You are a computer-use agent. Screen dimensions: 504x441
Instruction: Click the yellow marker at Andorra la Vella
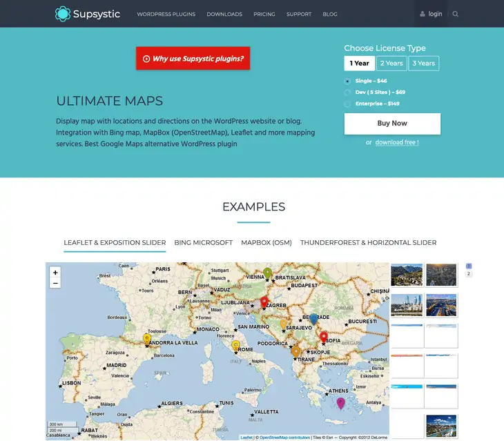[x=147, y=339]
